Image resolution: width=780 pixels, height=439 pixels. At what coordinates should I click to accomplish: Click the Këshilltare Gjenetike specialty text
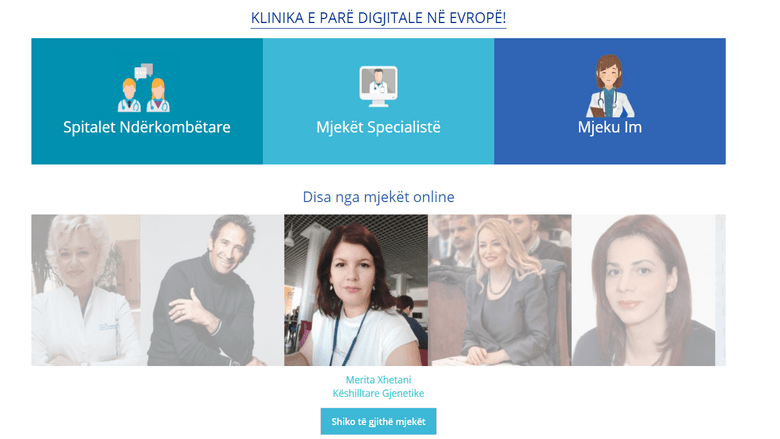tap(379, 393)
